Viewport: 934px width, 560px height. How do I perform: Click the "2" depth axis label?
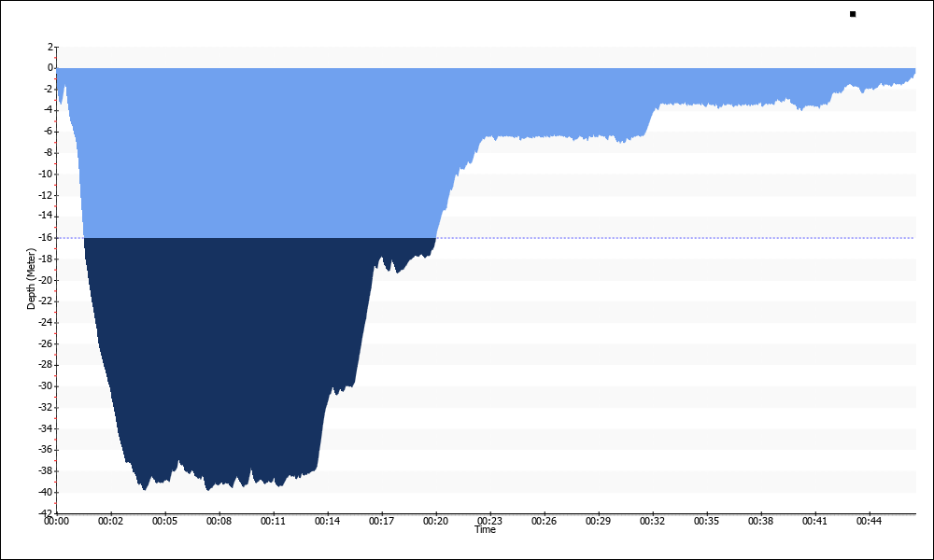(50, 47)
